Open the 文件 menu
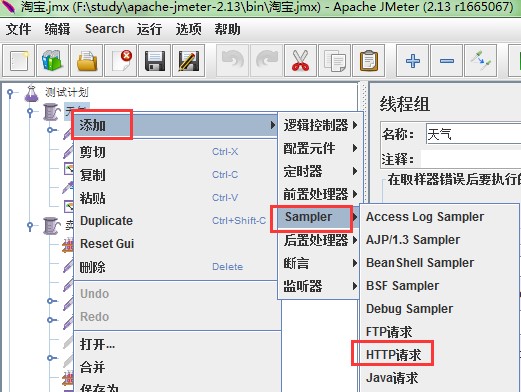The height and width of the screenshot is (392, 521). tap(18, 29)
